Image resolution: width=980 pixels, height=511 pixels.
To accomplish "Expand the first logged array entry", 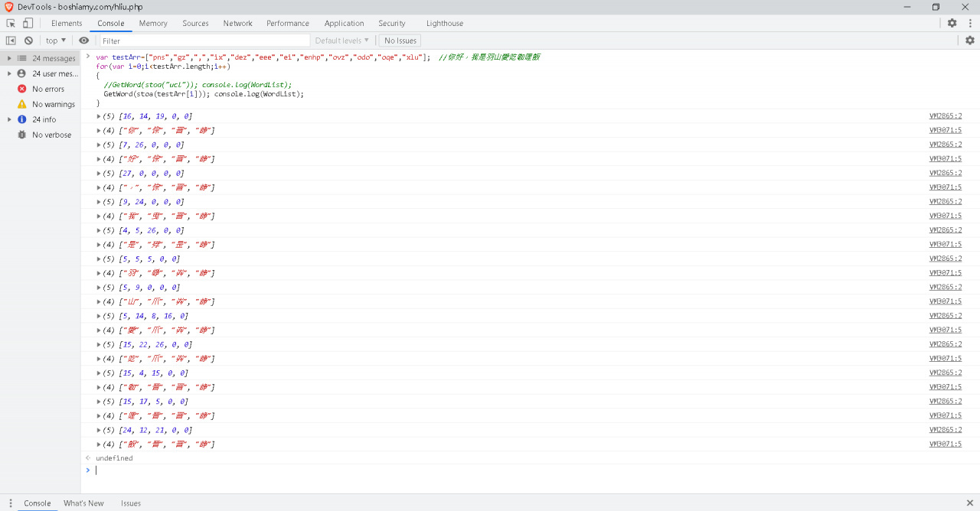I will tap(98, 116).
